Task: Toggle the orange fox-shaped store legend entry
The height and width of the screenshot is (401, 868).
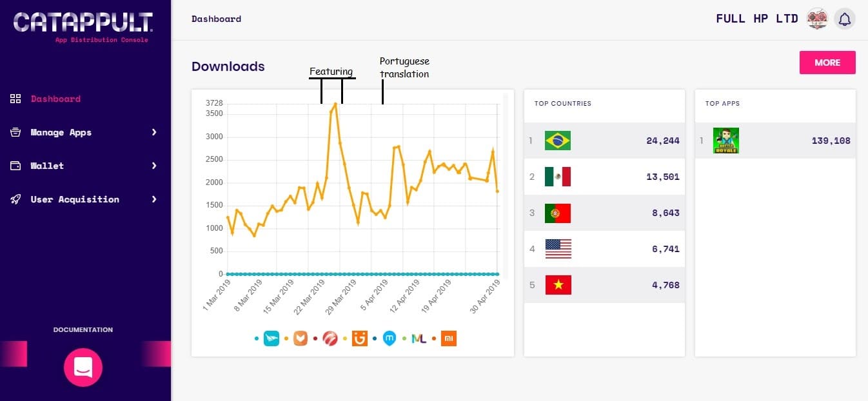Action: (x=301, y=338)
